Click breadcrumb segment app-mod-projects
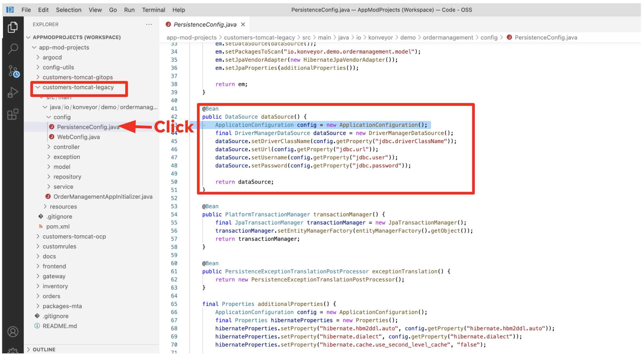Screen dimensions: 644x356 (x=192, y=37)
